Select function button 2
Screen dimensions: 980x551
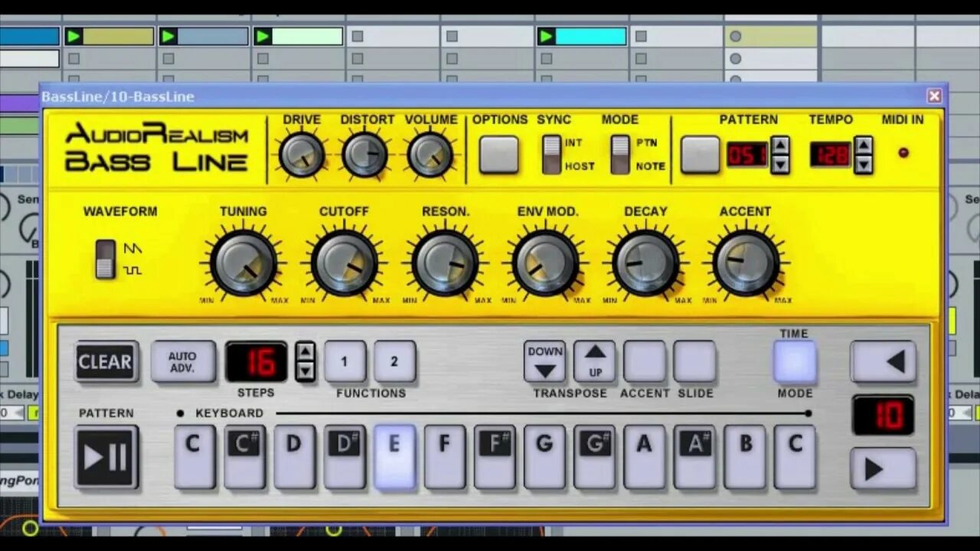pos(394,361)
